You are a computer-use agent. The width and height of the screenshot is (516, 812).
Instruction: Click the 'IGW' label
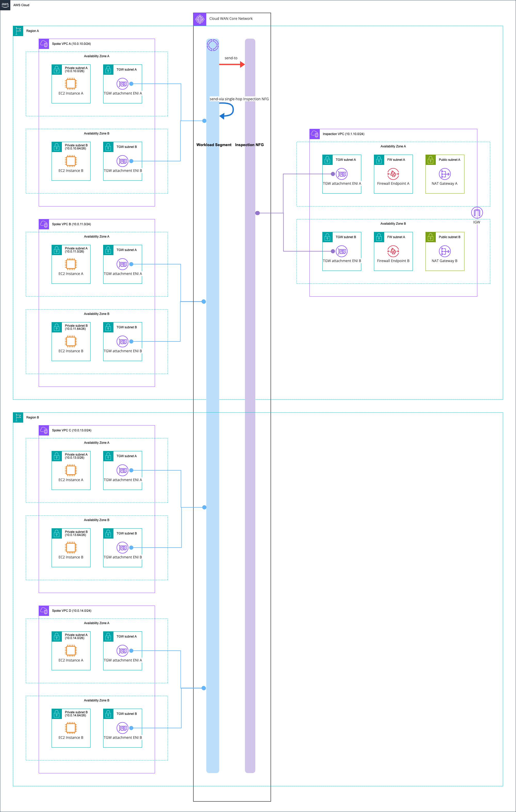(477, 222)
